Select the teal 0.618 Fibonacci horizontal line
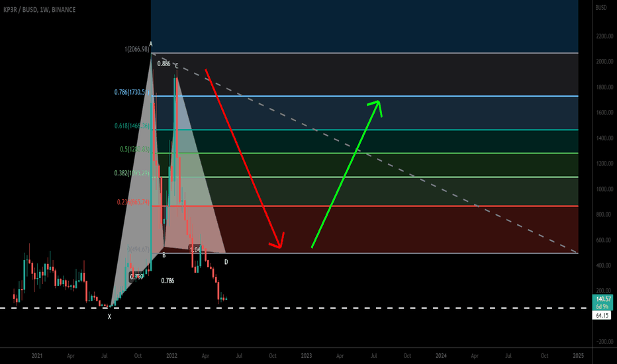The image size is (617, 364). pos(365,130)
